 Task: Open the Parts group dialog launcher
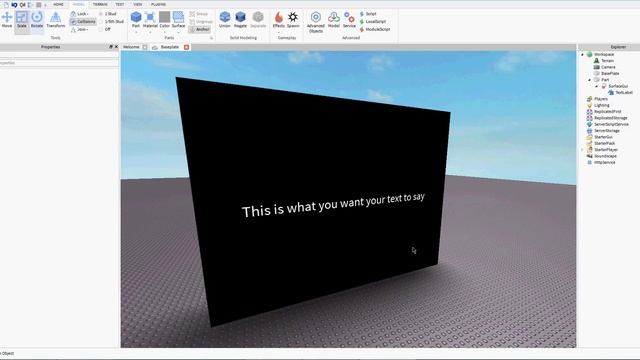211,38
